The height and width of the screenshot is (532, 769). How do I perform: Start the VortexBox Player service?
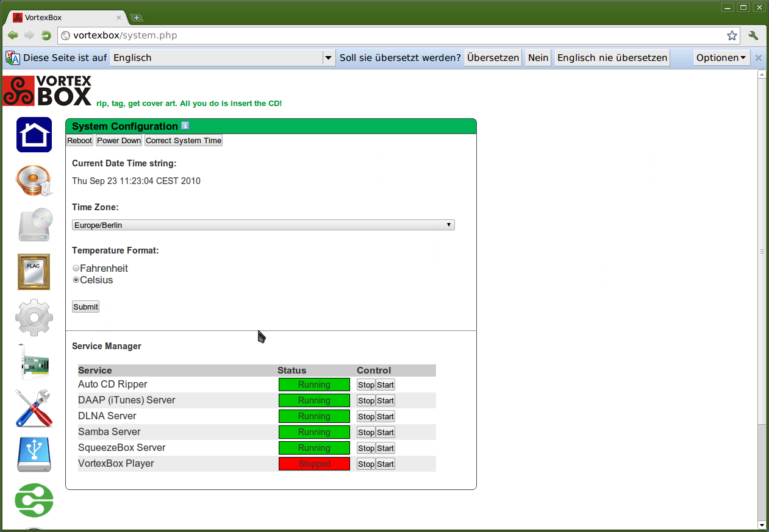tap(385, 464)
